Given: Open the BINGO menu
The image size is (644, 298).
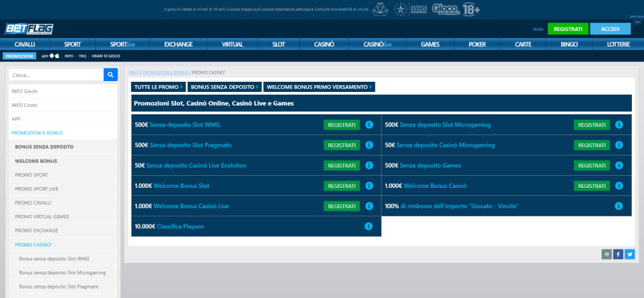Looking at the screenshot, I should 569,45.
